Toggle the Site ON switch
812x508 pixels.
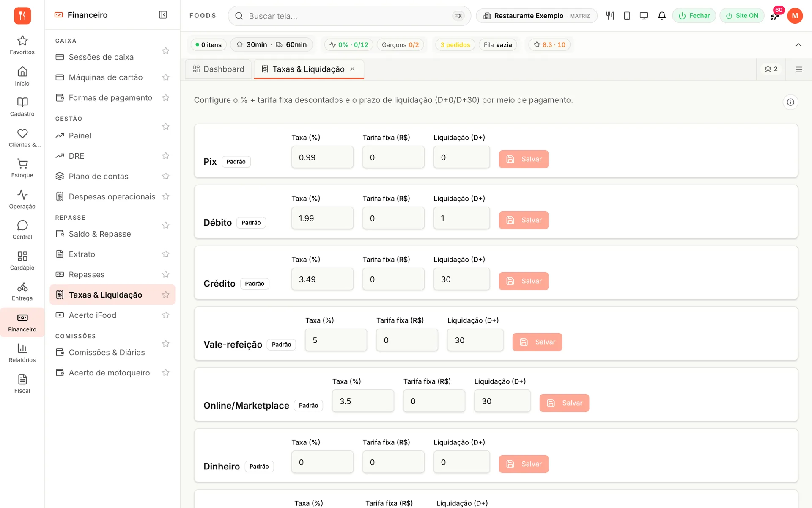point(742,16)
